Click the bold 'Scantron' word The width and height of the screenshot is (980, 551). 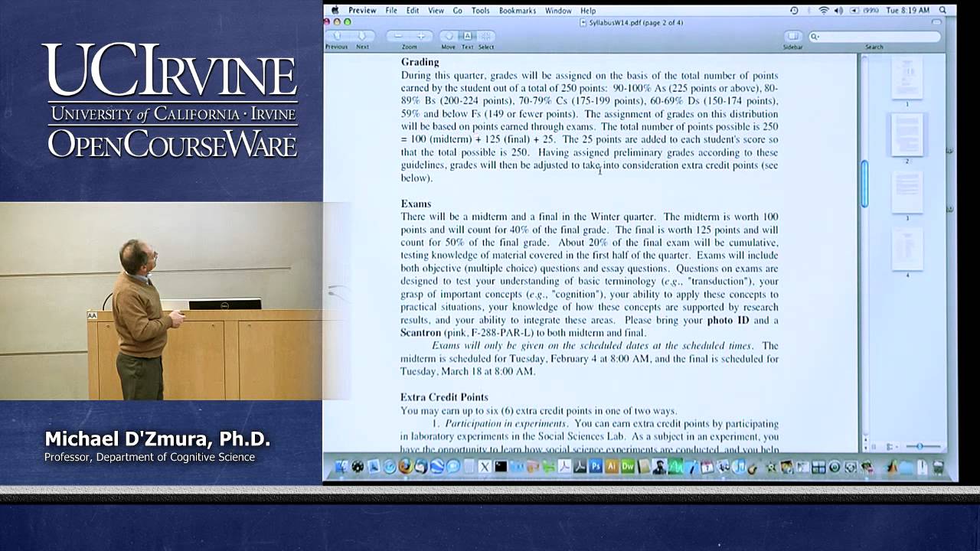420,333
